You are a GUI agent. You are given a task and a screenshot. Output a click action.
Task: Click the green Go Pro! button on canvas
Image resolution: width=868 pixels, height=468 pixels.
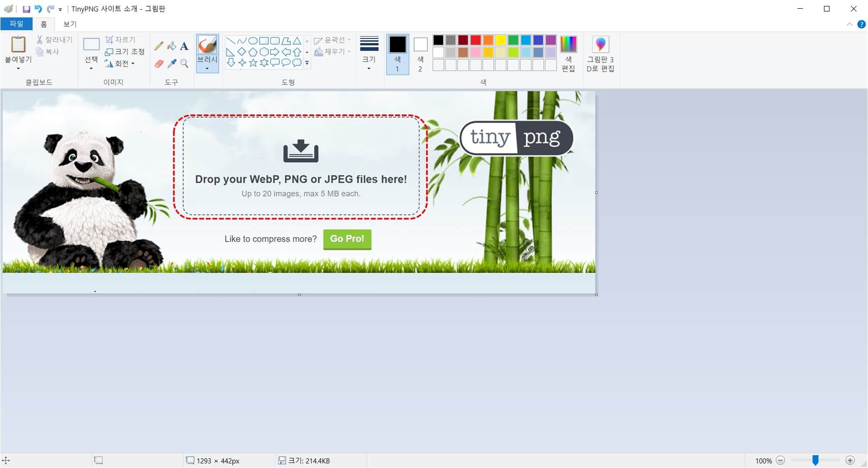(347, 239)
